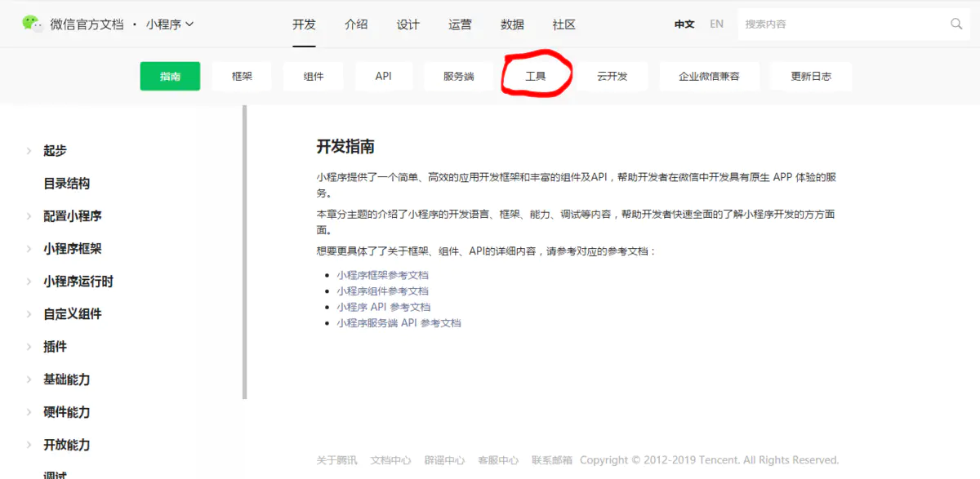Open 开放能力 sidebar item
The width and height of the screenshot is (980, 479).
coord(67,445)
